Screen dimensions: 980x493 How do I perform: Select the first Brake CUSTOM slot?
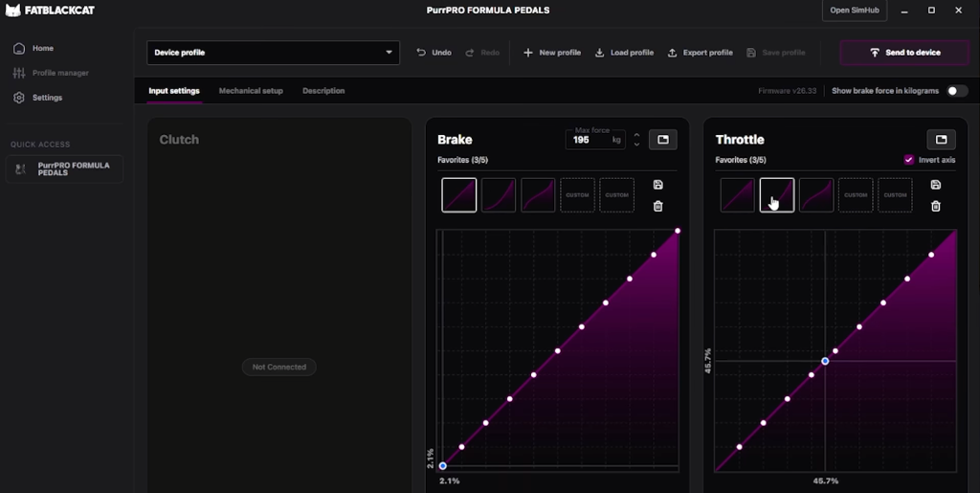pos(577,195)
